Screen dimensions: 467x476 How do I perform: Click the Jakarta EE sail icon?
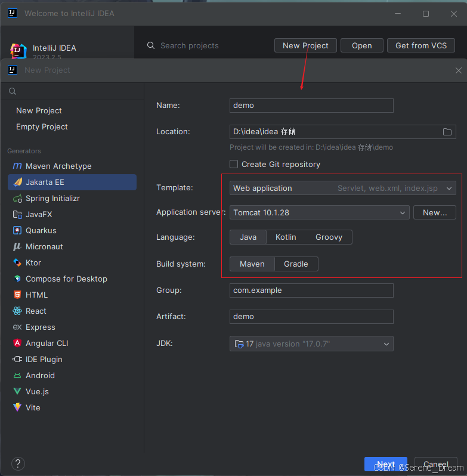click(x=18, y=182)
